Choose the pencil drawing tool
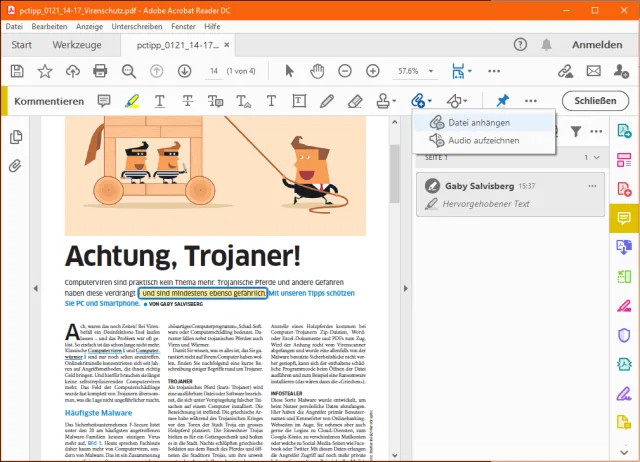This screenshot has height=462, width=640. coord(327,101)
